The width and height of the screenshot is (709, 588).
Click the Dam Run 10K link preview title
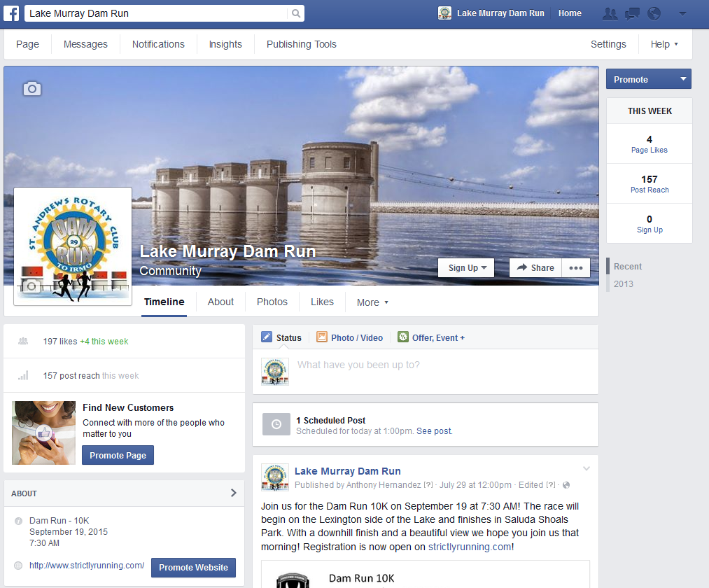coord(361,578)
